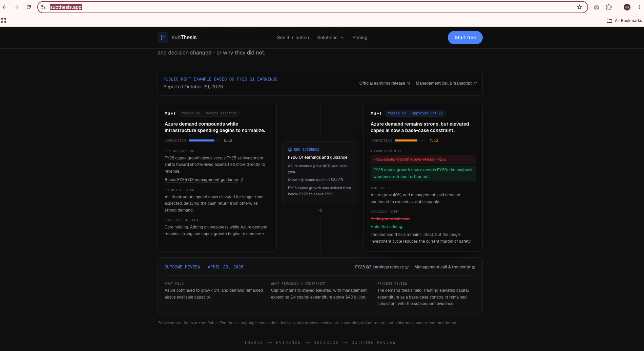
Task: Click the camera screenshot extension icon
Action: click(597, 7)
